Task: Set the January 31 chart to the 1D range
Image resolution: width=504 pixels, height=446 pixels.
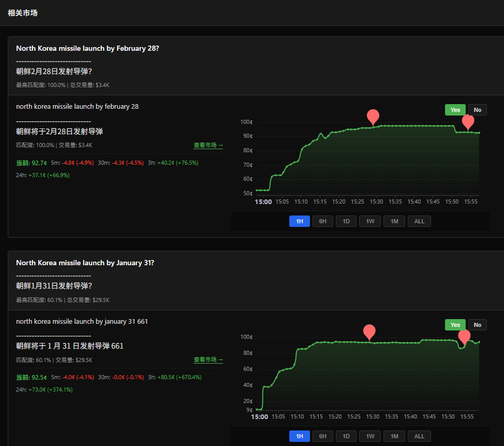Action: coord(346,436)
